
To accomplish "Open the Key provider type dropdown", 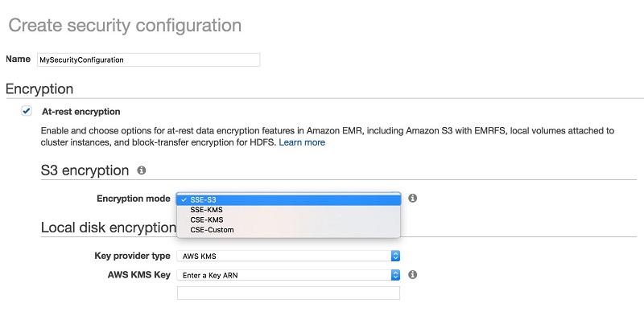I will 288,256.
